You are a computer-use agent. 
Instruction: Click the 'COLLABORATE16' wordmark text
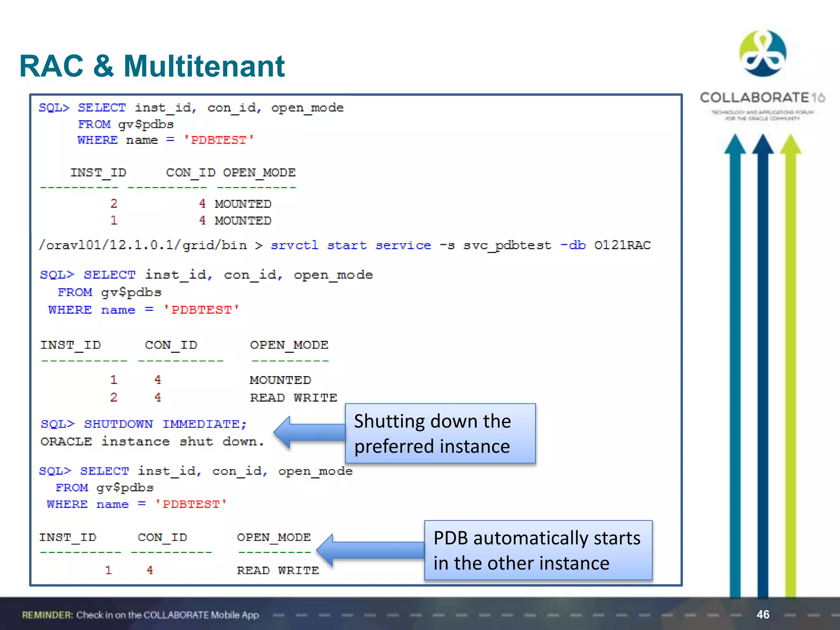coord(762,98)
